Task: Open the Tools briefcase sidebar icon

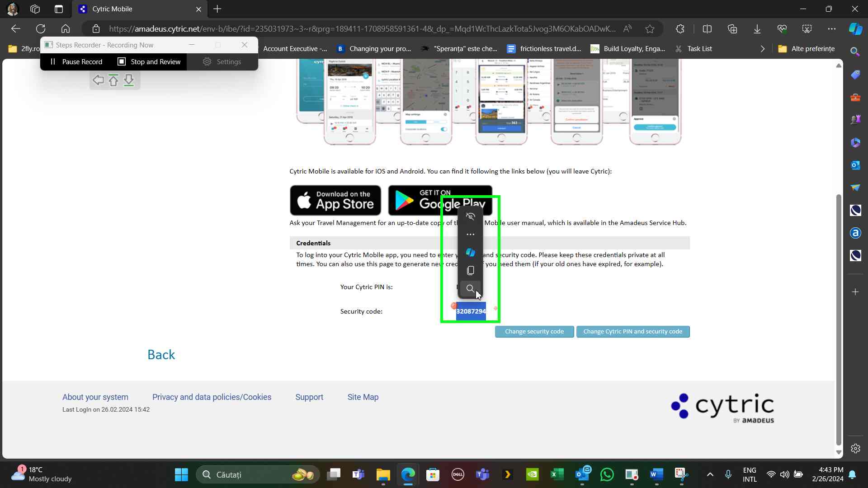Action: (855, 97)
